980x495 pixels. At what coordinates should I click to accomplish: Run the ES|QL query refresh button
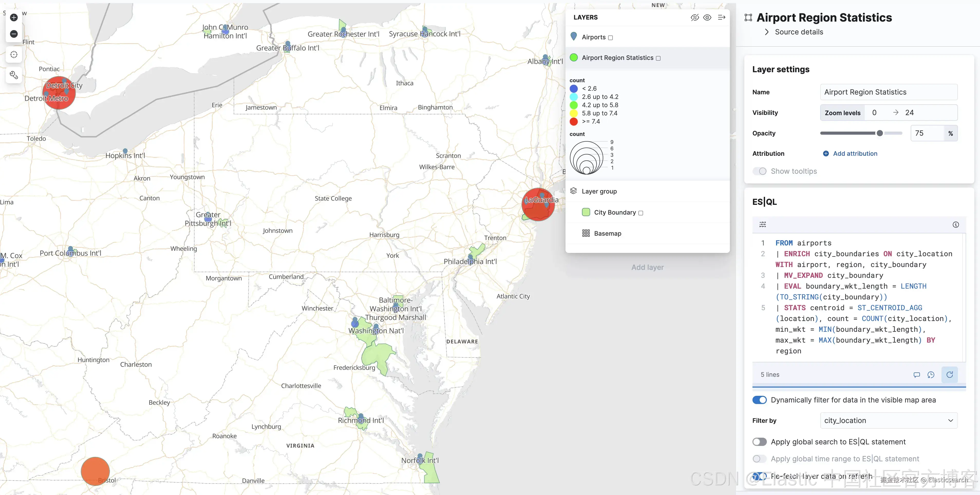point(949,375)
